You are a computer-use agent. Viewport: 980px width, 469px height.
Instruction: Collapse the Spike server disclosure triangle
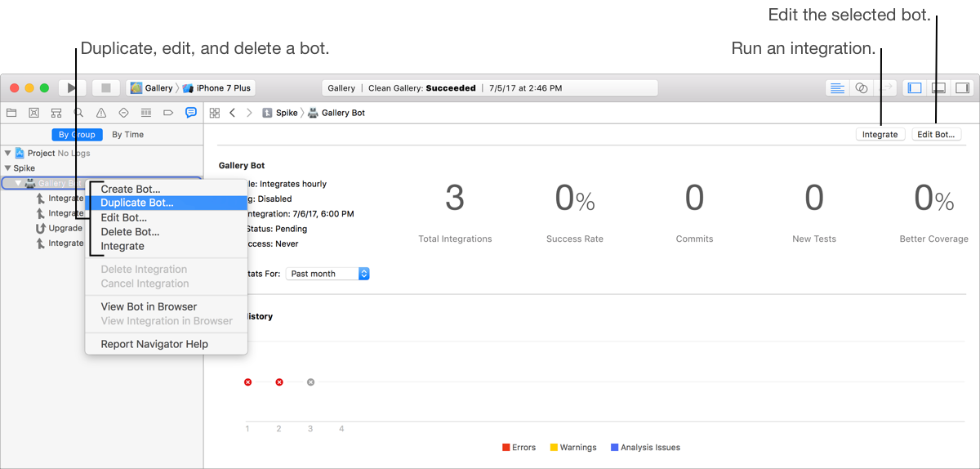(x=8, y=168)
